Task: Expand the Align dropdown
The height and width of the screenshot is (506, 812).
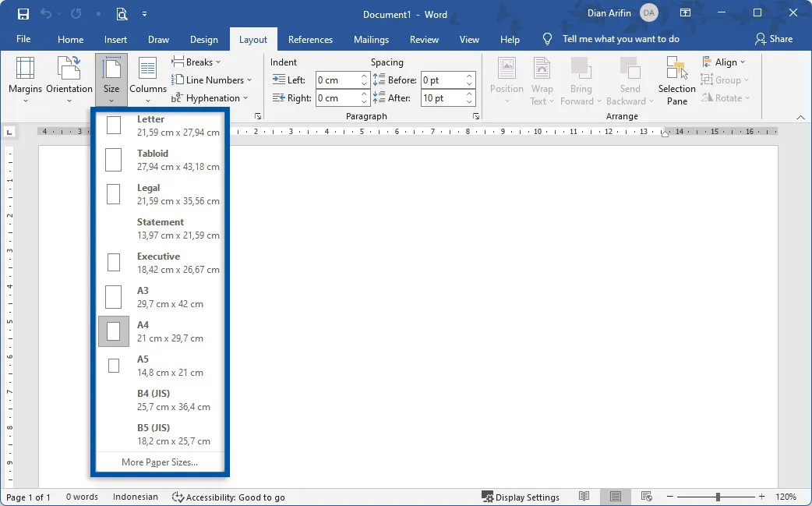Action: 724,62
